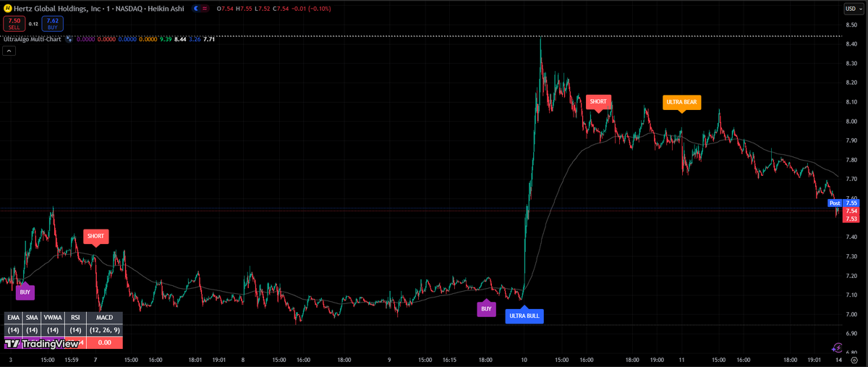The height and width of the screenshot is (367, 868).
Task: Click the red 7.53 price label on axis
Action: [x=851, y=219]
